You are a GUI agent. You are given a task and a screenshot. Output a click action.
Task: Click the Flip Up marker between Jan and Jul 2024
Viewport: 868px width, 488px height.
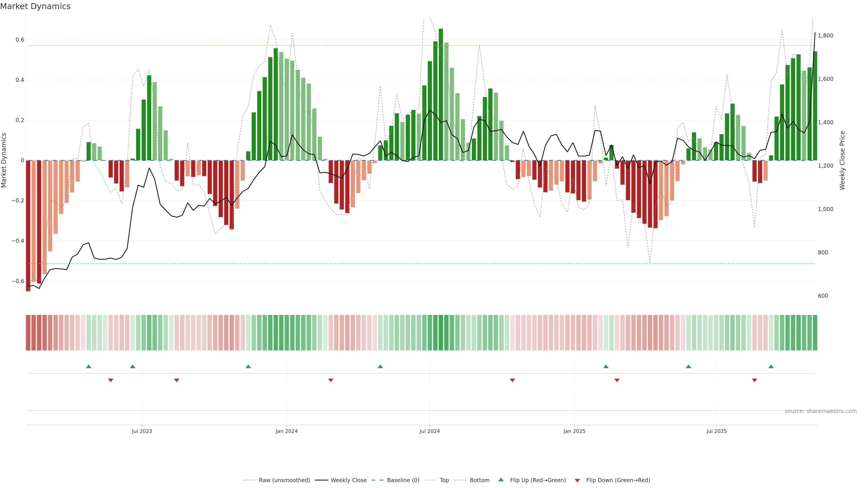(x=380, y=366)
